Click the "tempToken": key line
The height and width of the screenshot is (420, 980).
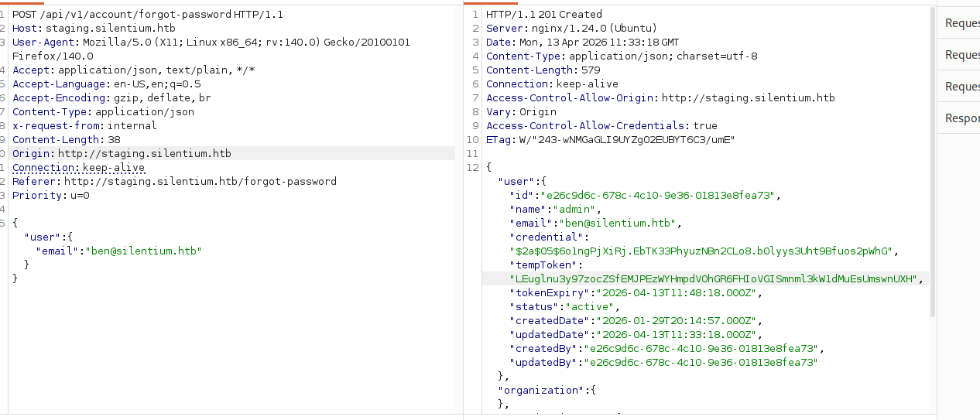tap(546, 265)
